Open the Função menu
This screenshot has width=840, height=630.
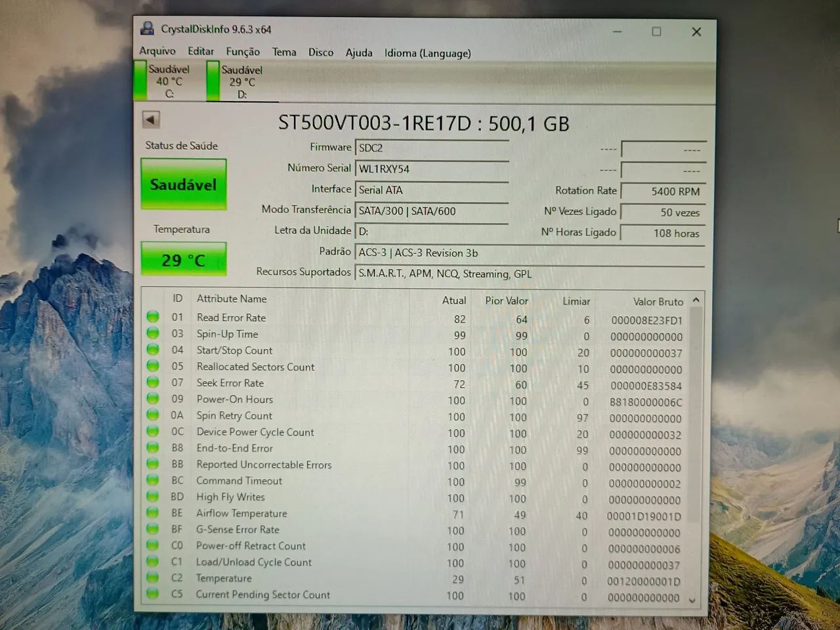243,52
